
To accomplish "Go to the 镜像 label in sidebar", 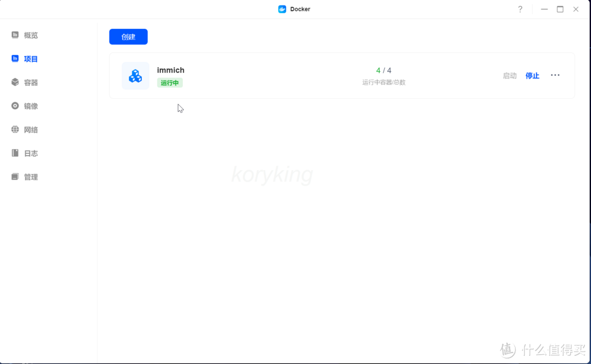I will 31,106.
